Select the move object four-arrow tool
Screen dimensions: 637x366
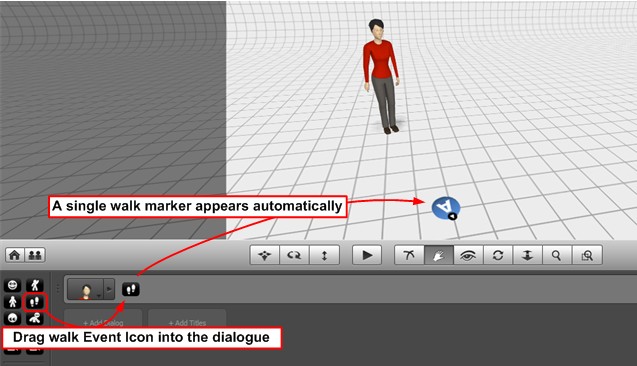(x=264, y=255)
